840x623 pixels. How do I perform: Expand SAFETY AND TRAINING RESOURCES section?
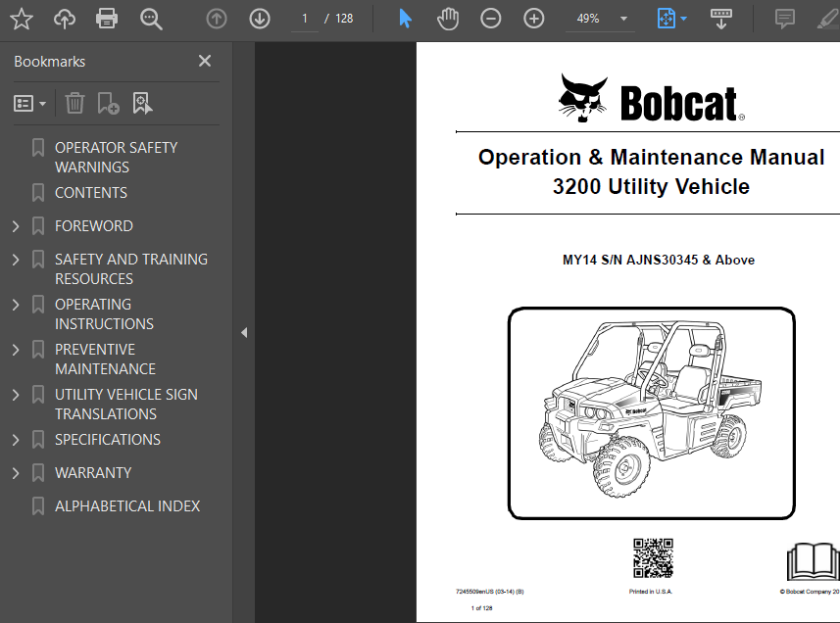click(16, 260)
